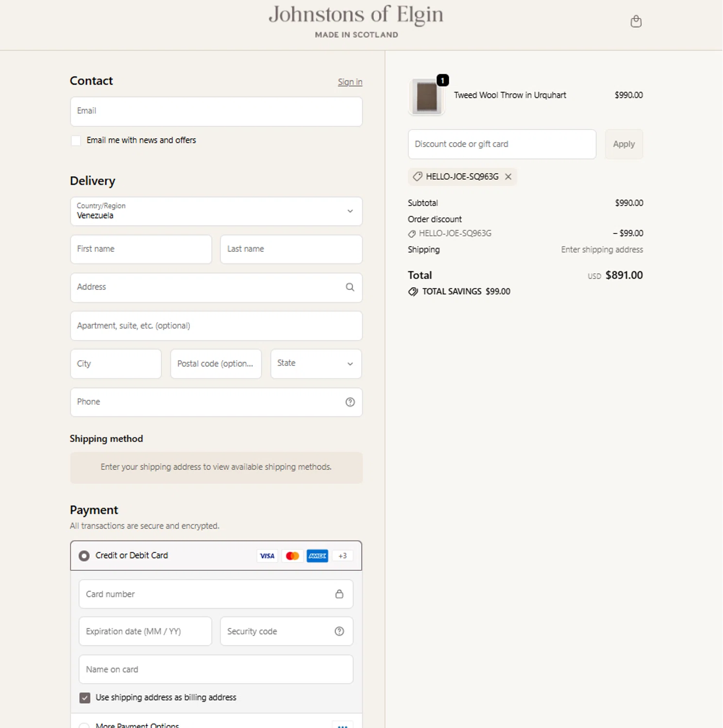Show the +3 additional card types

pyautogui.click(x=343, y=556)
